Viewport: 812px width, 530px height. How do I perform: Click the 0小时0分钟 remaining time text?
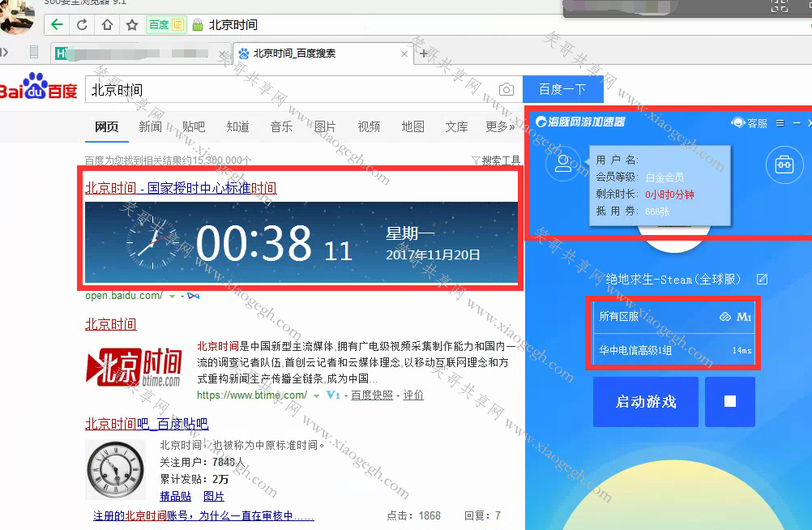pyautogui.click(x=669, y=194)
